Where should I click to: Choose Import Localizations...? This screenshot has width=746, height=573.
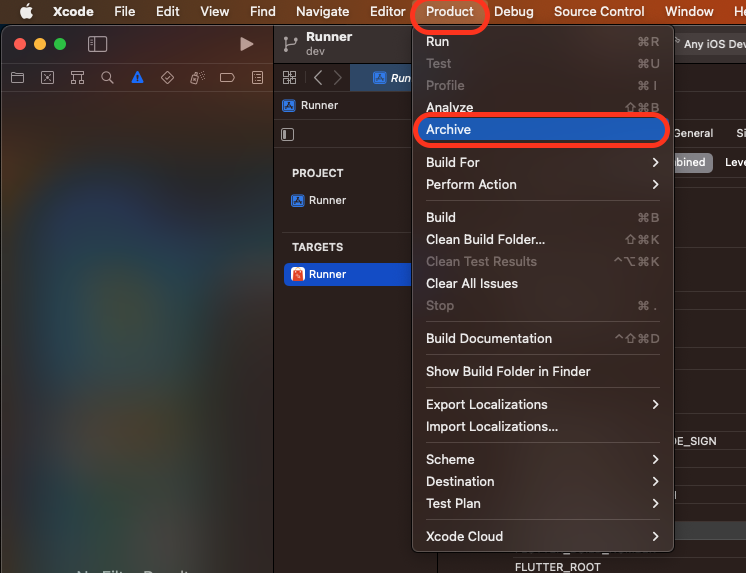(542, 426)
